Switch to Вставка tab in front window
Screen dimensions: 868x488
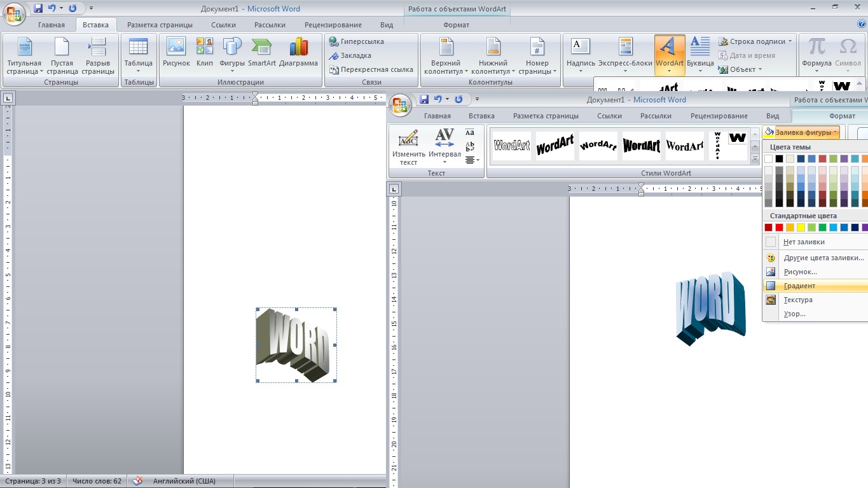[481, 116]
